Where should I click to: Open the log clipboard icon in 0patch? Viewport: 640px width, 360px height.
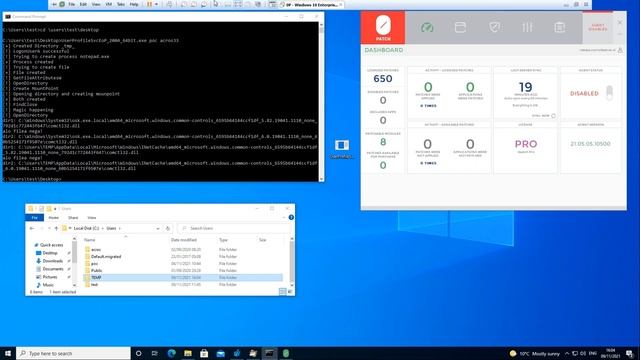(560, 27)
